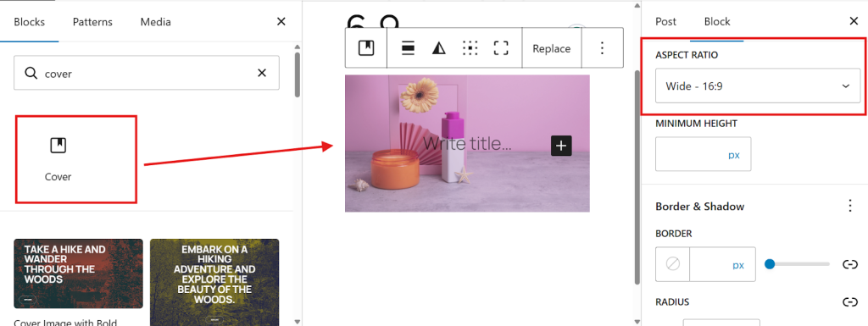The height and width of the screenshot is (326, 868).
Task: Click the Write title placeholder text
Action: [x=468, y=144]
